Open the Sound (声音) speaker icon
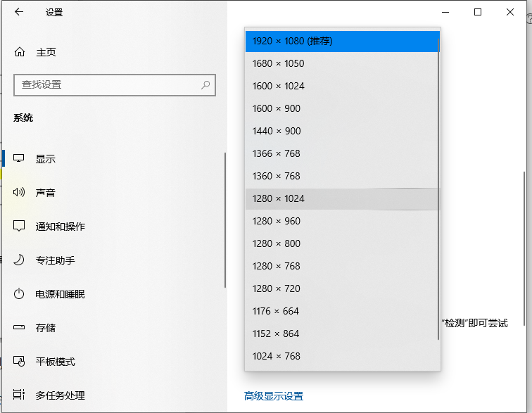 (x=20, y=193)
